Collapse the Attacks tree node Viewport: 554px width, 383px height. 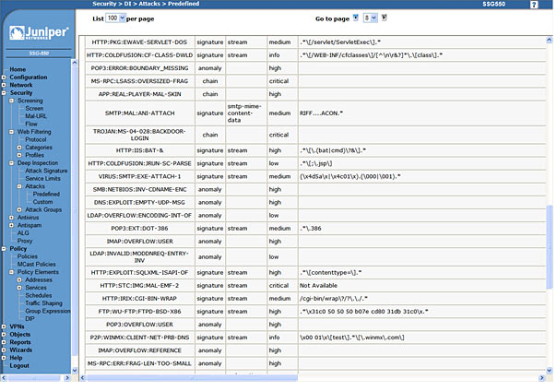pyautogui.click(x=19, y=186)
